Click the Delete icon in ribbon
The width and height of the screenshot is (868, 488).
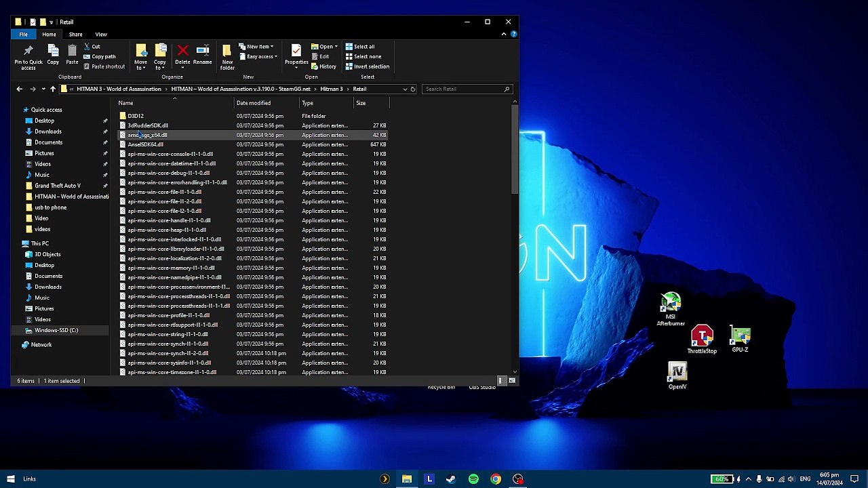182,54
